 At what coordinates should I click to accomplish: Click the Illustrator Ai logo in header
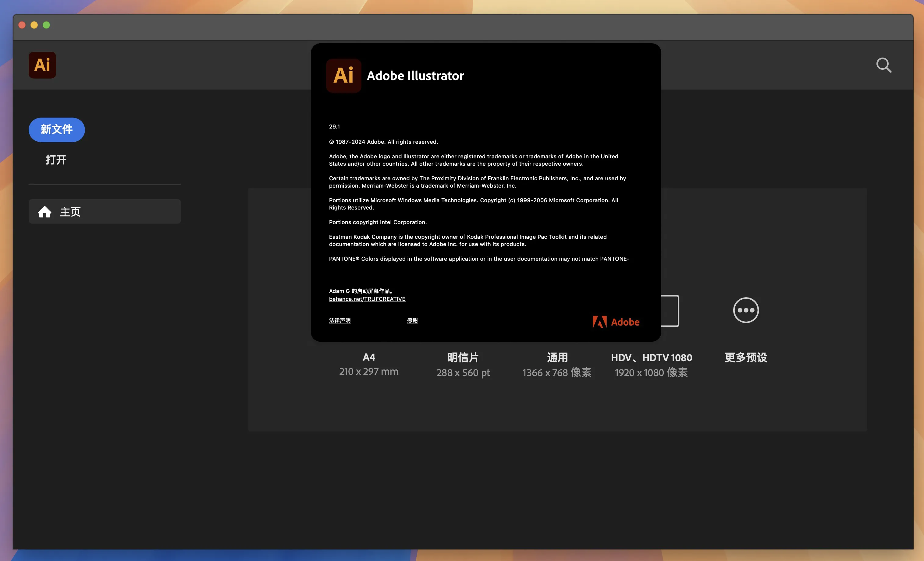42,65
